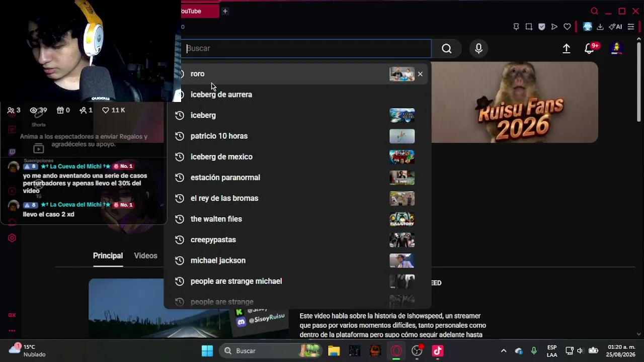Switch to the Videos channel tab
This screenshot has height=362, width=644.
click(x=145, y=256)
